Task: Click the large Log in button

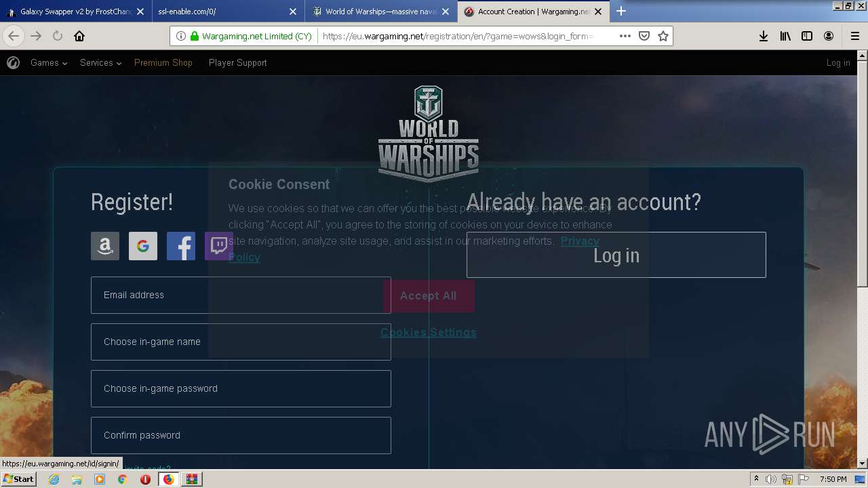Action: 616,255
